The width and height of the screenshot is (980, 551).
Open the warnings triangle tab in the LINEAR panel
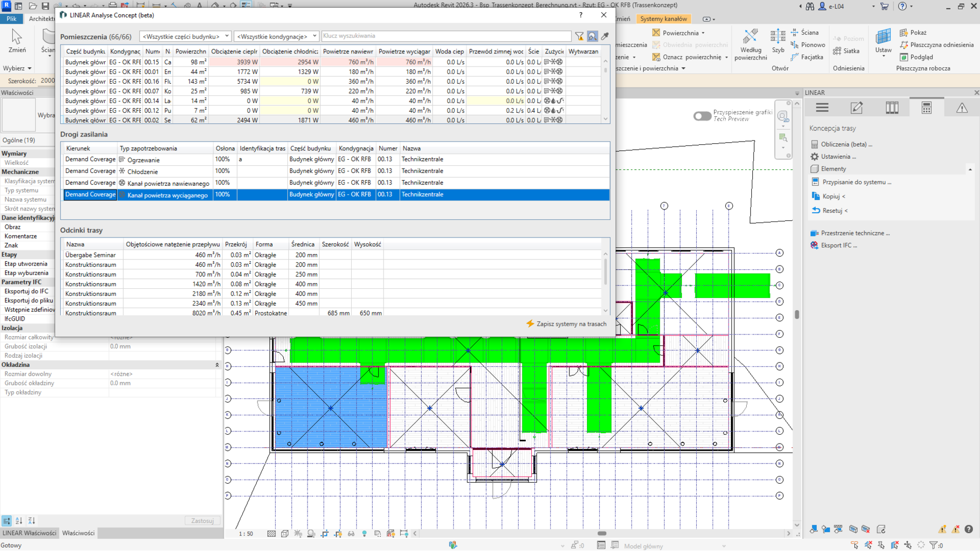pyautogui.click(x=961, y=108)
